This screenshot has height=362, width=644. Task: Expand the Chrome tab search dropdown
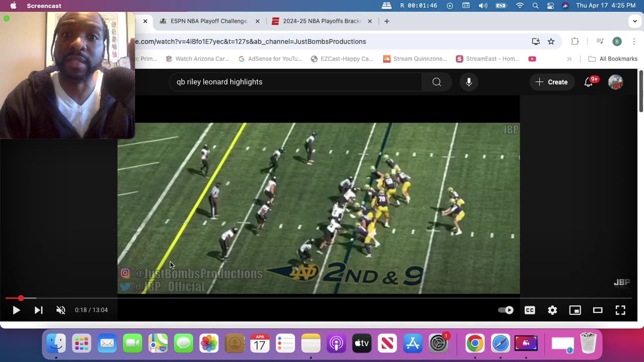point(635,21)
